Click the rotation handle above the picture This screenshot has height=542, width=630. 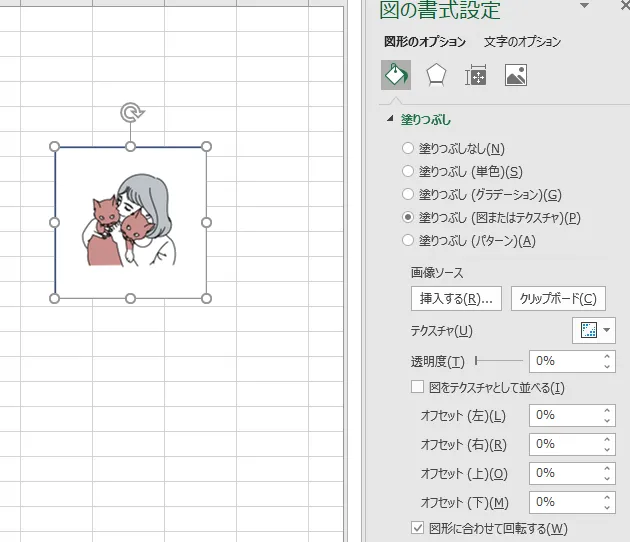pos(131,112)
